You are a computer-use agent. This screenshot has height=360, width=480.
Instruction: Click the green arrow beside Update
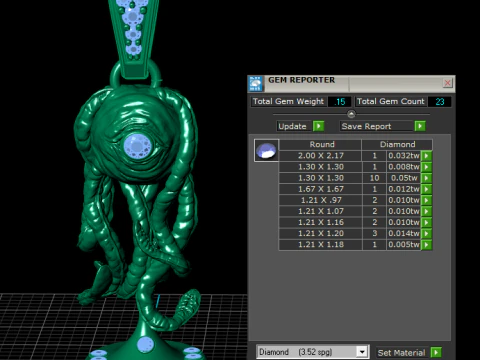(319, 126)
